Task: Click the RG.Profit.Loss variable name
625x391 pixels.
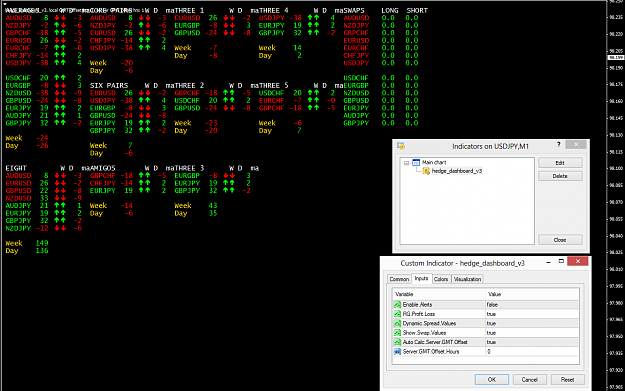Action: tap(419, 314)
